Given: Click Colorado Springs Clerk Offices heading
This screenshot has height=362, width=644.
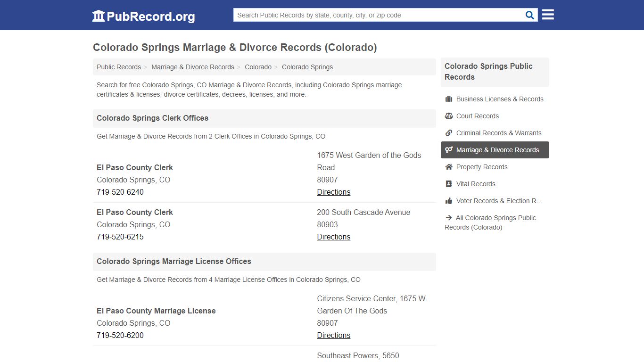Looking at the screenshot, I should point(152,118).
